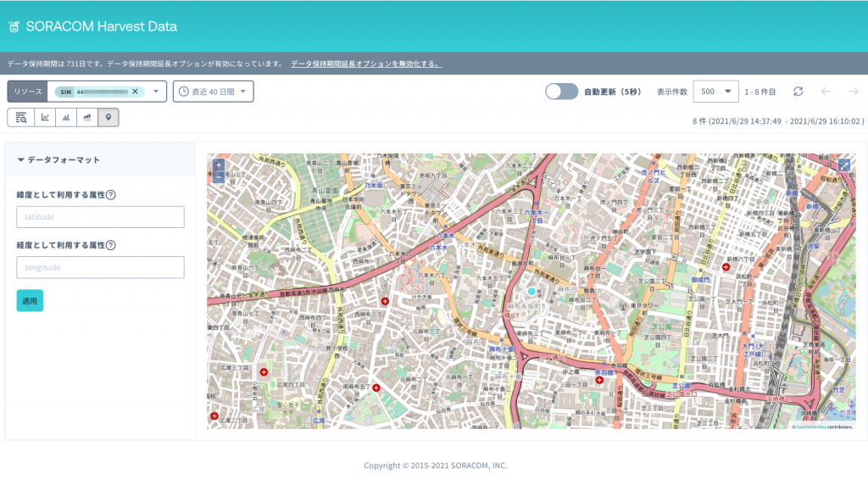Open OpenStreetMap contributors attribution link
Screen dimensions: 868x491
811,427
